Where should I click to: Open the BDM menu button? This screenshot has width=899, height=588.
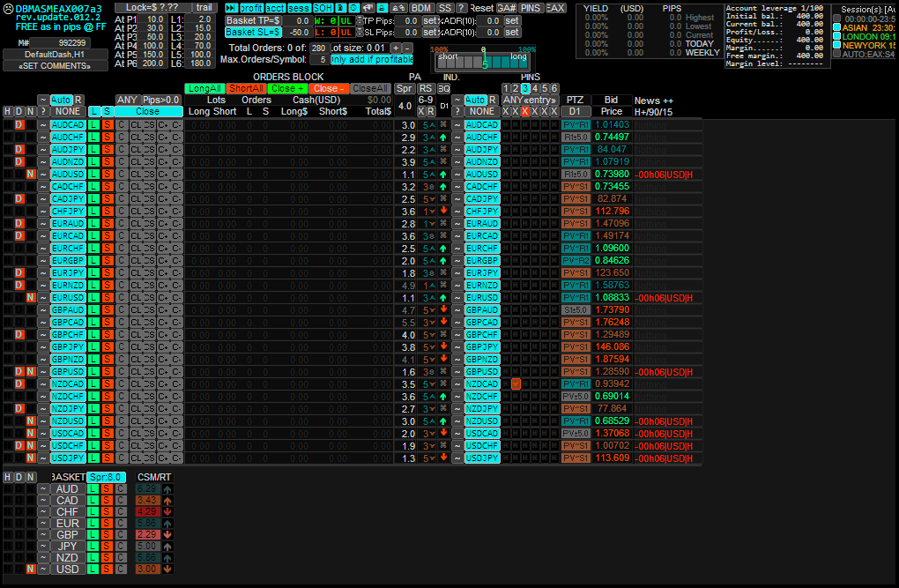(x=422, y=8)
